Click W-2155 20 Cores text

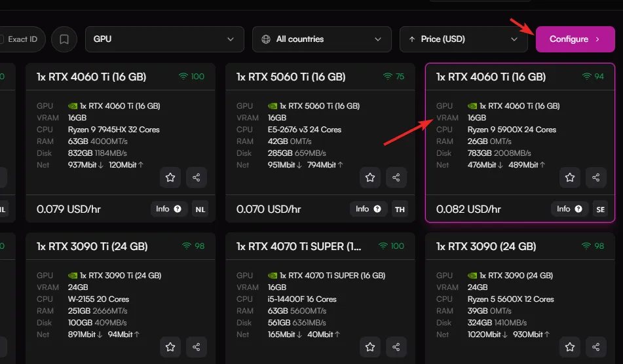(98, 299)
